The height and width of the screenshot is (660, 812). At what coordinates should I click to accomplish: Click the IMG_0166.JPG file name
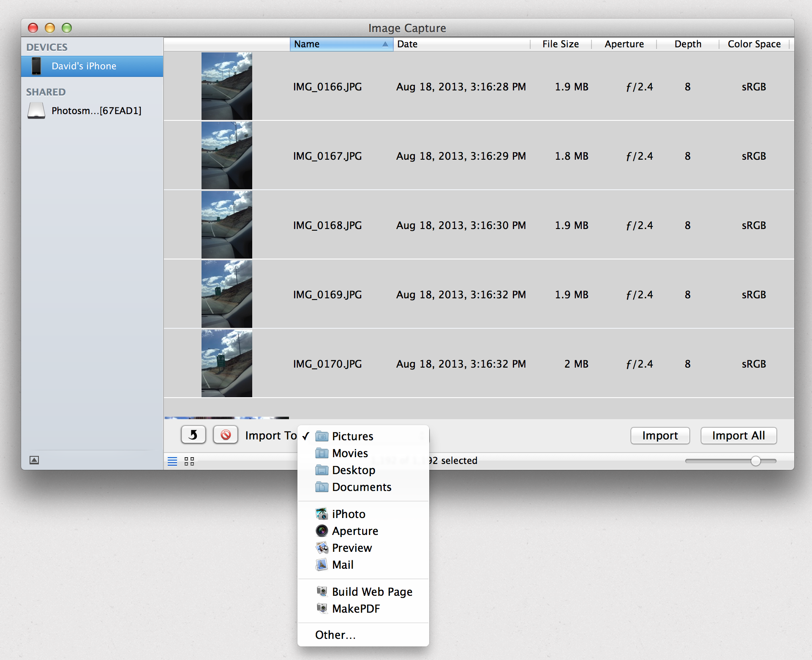327,87
